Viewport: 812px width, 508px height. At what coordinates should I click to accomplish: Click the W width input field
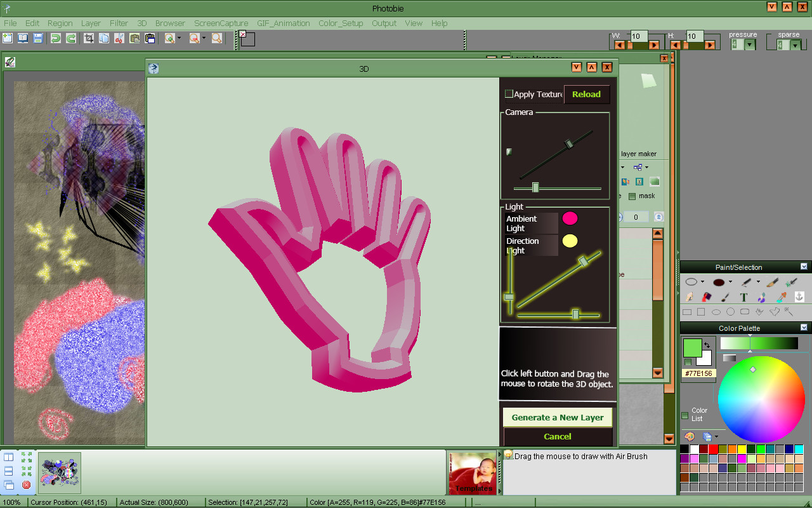click(x=639, y=36)
